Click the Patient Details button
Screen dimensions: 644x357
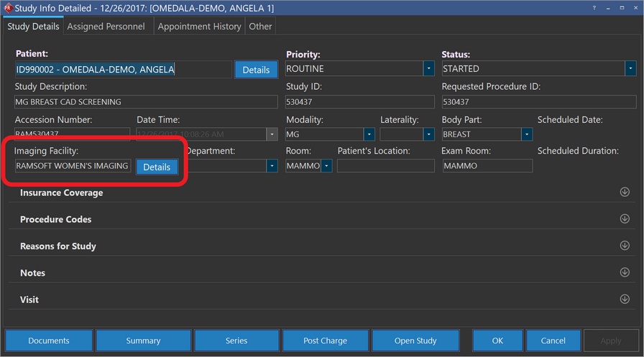pos(255,70)
